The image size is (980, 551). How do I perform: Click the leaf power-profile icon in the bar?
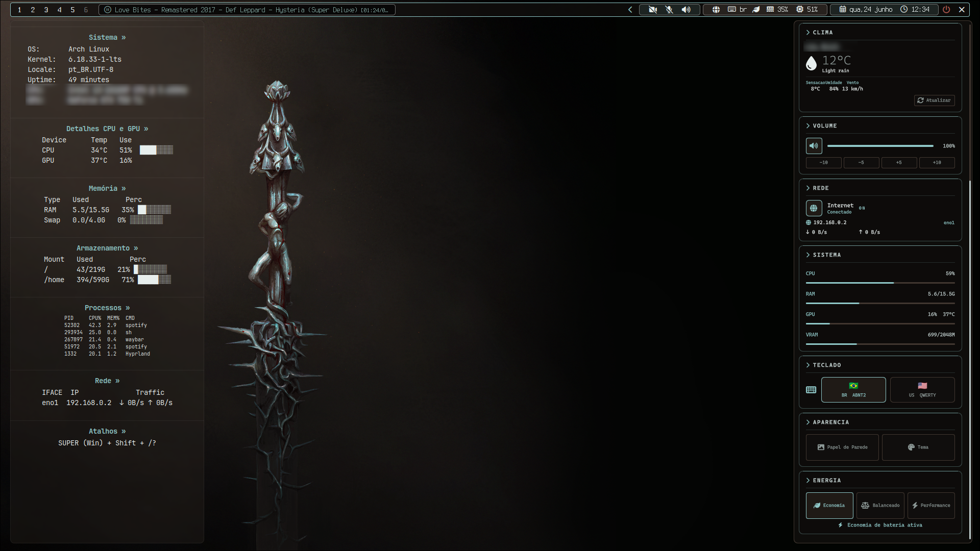click(x=756, y=10)
